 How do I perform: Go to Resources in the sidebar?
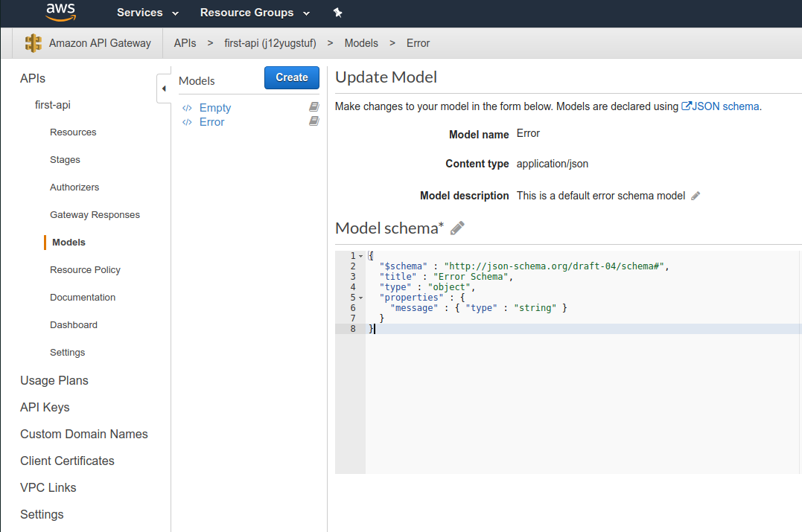73,132
